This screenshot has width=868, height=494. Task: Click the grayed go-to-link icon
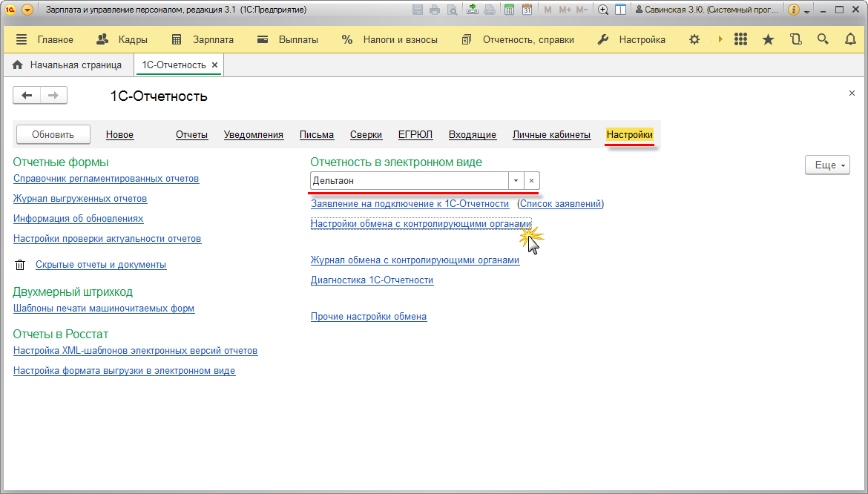pyautogui.click(x=490, y=10)
